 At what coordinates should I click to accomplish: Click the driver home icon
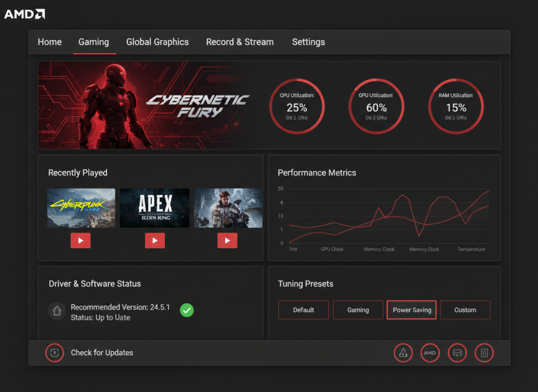(57, 311)
